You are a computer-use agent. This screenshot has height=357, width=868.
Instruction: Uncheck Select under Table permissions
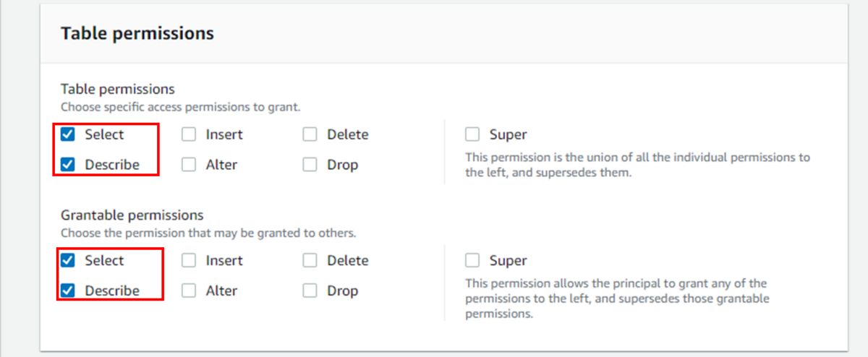(x=68, y=134)
